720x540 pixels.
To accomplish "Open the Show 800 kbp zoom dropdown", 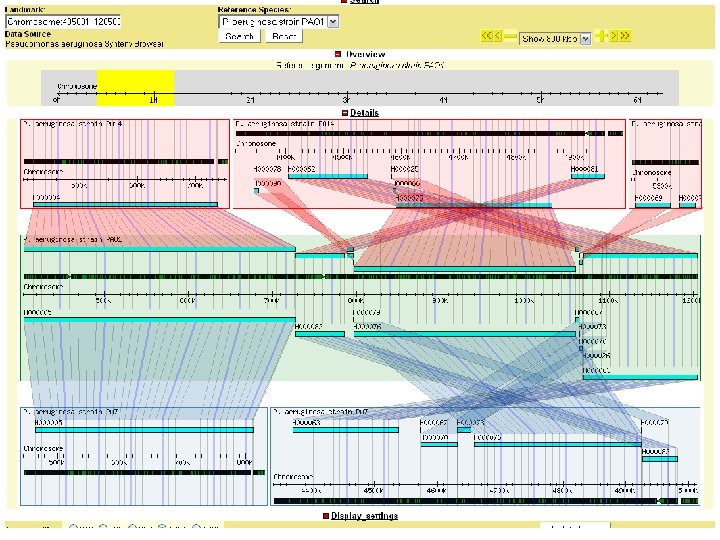I will point(555,39).
